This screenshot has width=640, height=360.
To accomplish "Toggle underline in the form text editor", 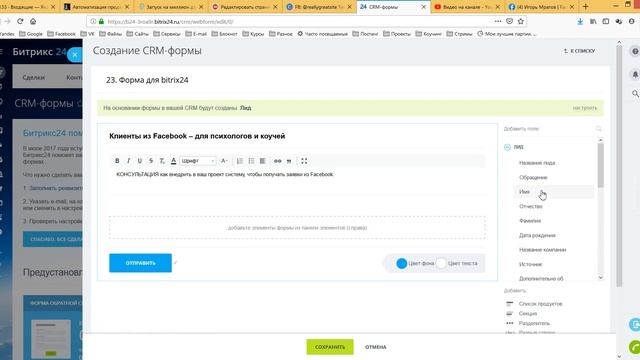I will point(140,161).
